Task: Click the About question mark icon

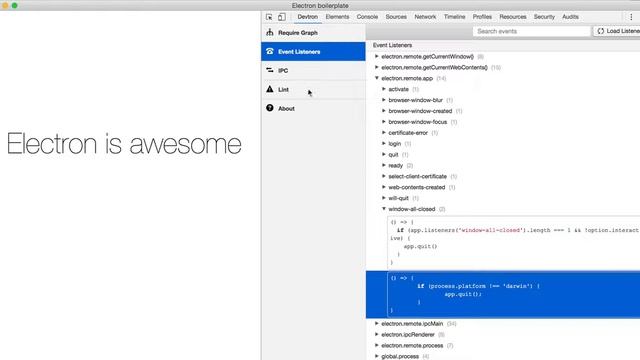Action: click(270, 108)
